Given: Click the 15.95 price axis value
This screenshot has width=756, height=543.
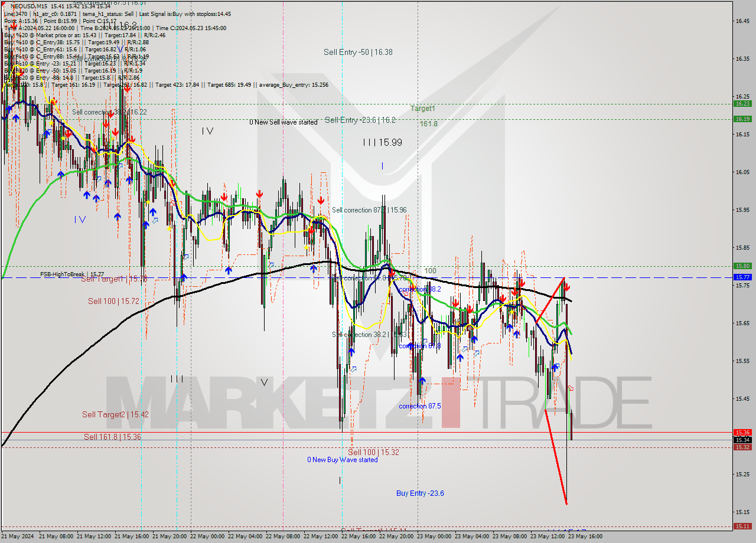Looking at the screenshot, I should point(742,210).
